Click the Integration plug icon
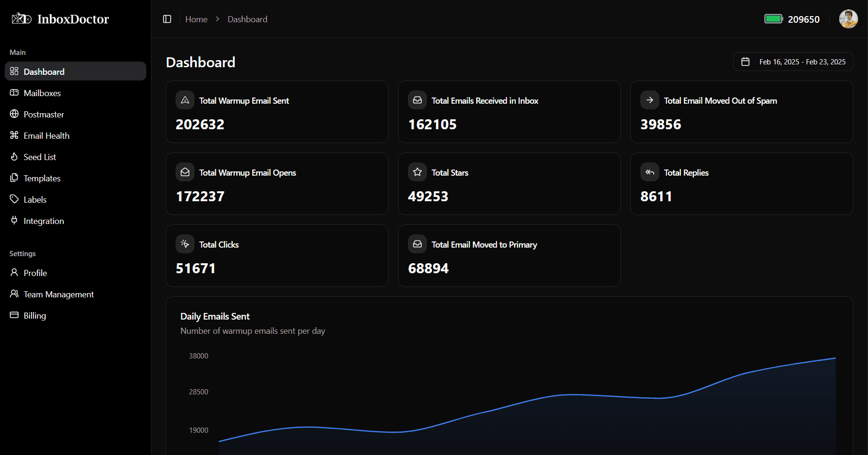This screenshot has width=868, height=455. pos(14,220)
